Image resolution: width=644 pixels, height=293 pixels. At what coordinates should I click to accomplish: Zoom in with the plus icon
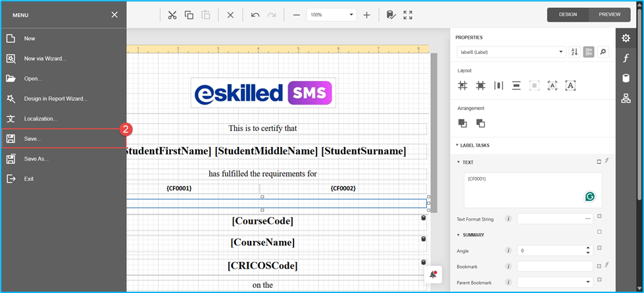coord(366,15)
